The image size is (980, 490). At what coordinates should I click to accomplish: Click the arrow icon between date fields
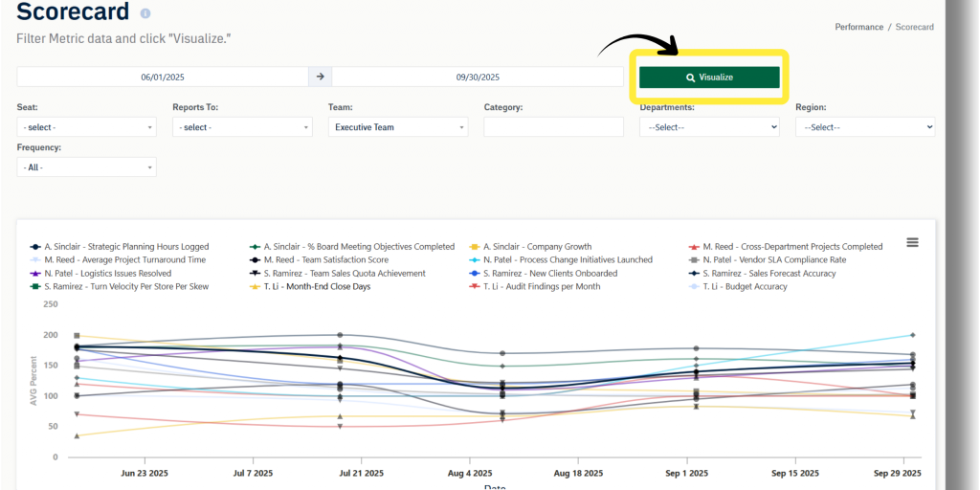tap(320, 77)
